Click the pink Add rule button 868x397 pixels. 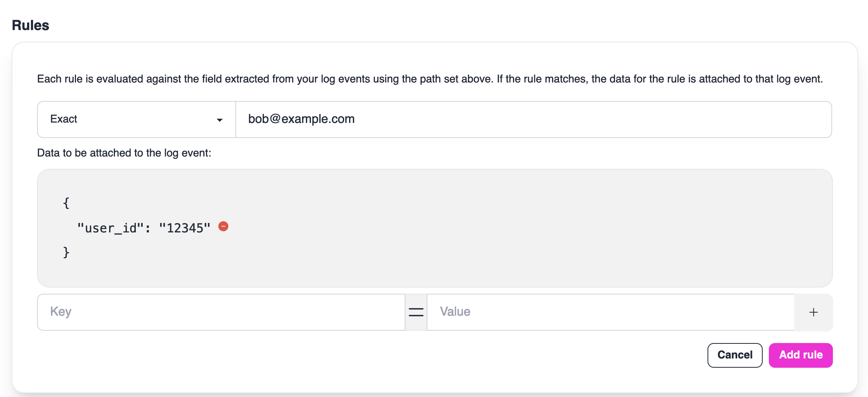point(800,355)
